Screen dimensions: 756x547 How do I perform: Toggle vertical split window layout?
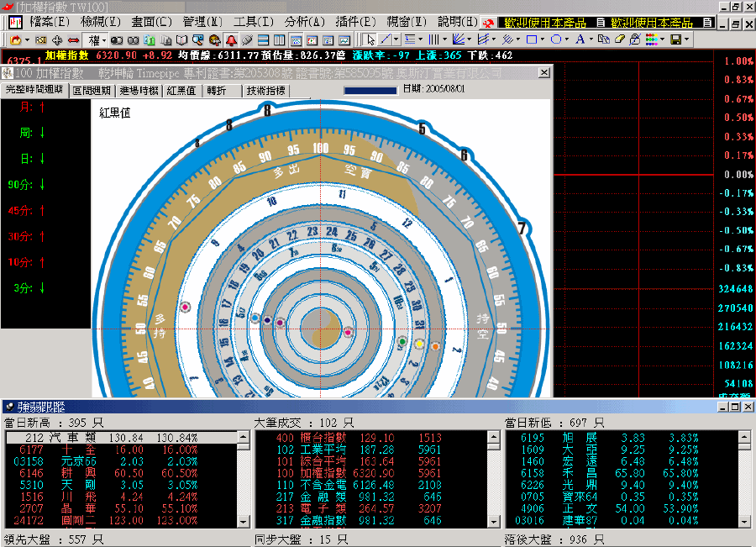tap(279, 39)
